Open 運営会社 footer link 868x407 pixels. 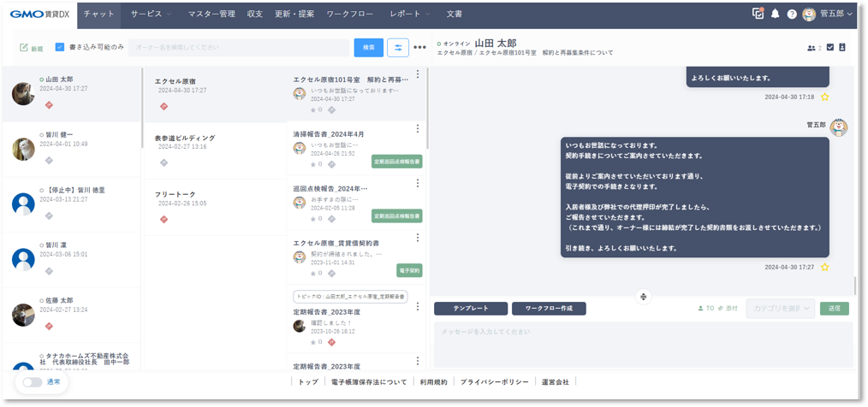pos(556,382)
